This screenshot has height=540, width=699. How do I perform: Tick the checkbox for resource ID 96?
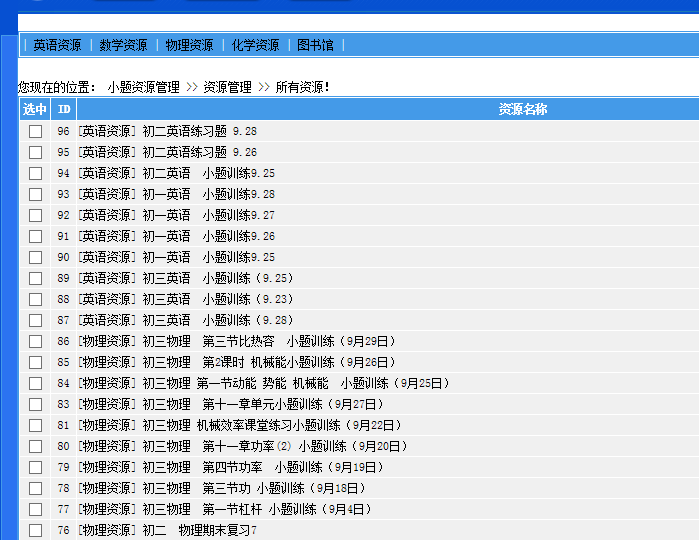pyautogui.click(x=35, y=131)
